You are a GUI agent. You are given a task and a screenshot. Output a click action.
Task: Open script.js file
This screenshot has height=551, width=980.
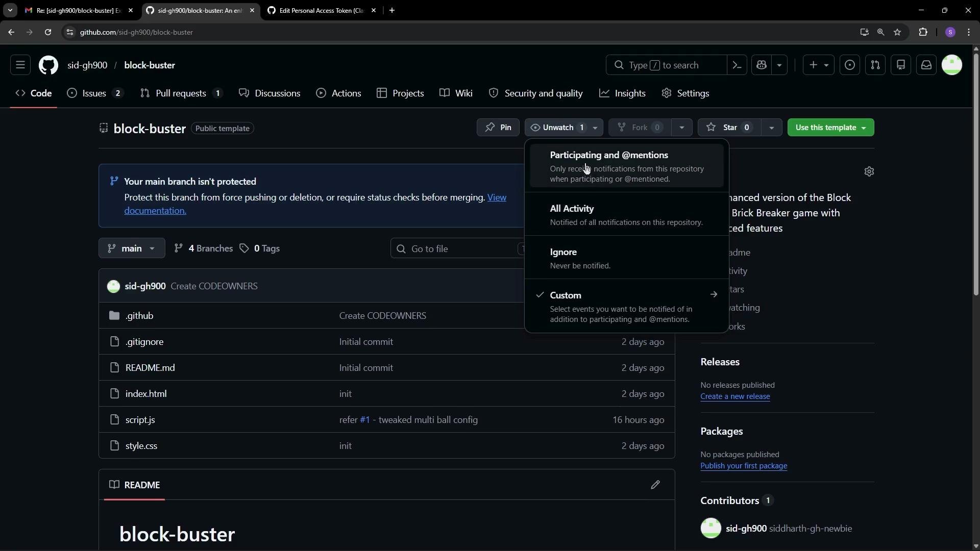point(140,420)
